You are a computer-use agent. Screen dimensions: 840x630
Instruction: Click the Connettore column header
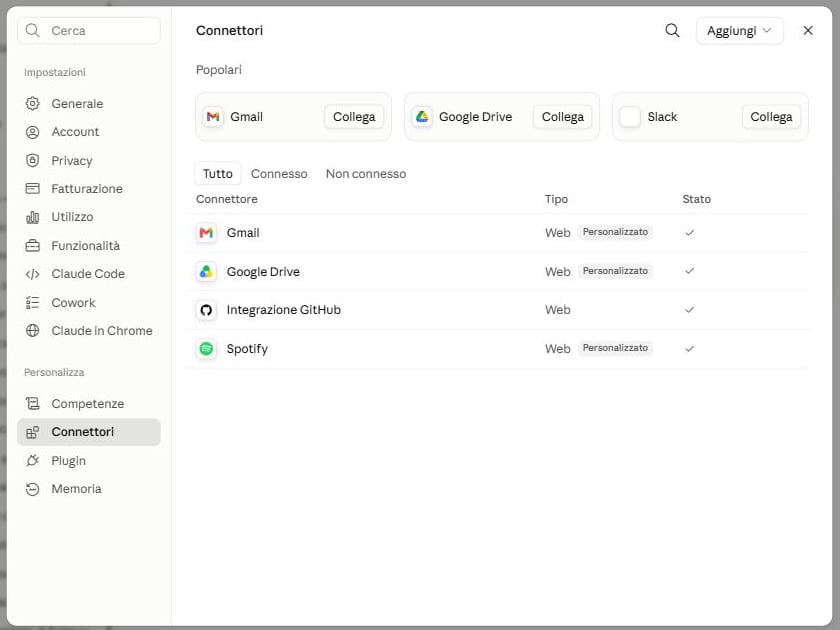[x=227, y=199]
